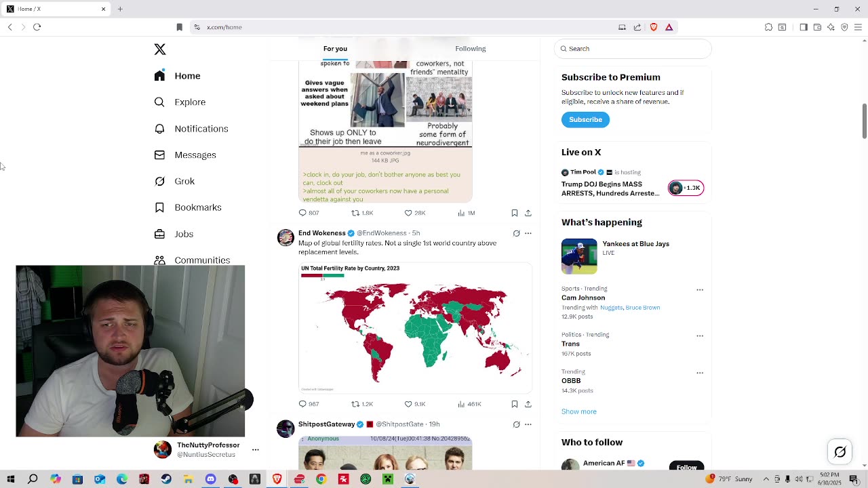Open End Wokeness profile name

coord(322,233)
